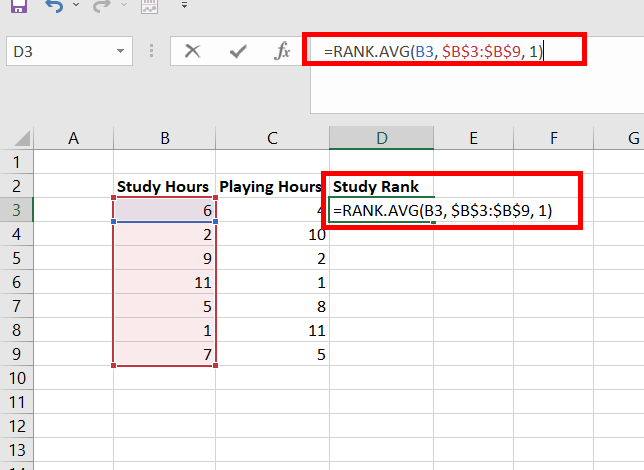644x470 pixels.
Task: Expand the Name Box dropdown arrow
Action: pos(120,51)
